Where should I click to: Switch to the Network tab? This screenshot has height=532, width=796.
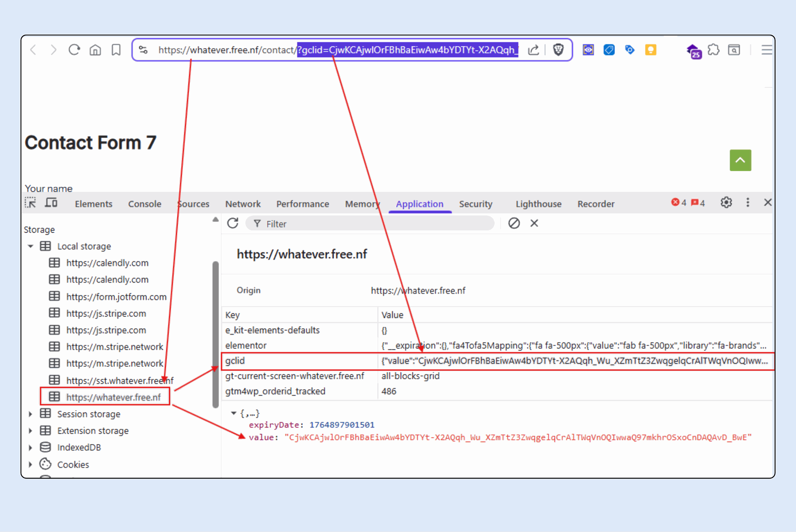click(243, 204)
